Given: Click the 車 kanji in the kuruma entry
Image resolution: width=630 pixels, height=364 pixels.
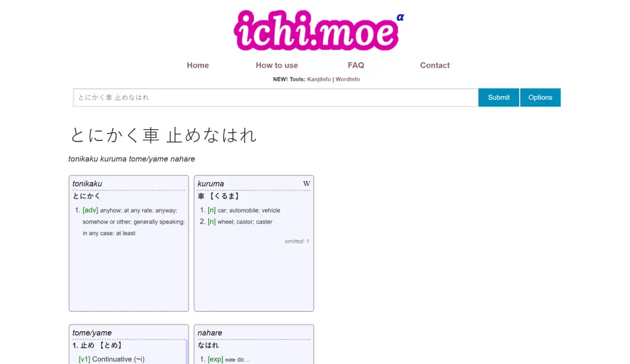Looking at the screenshot, I should (201, 196).
